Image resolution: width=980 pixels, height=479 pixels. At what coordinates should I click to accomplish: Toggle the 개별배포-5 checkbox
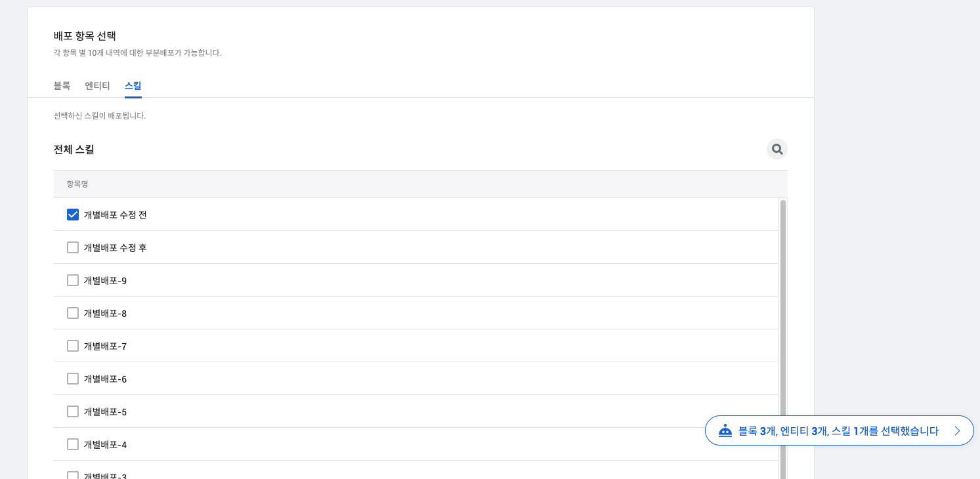click(x=73, y=411)
